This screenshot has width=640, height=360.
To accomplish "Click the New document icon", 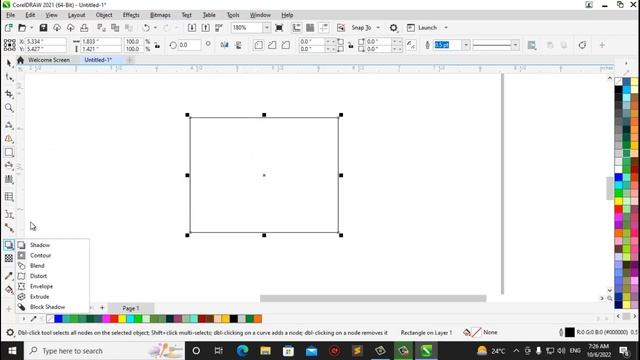I will (x=9, y=28).
